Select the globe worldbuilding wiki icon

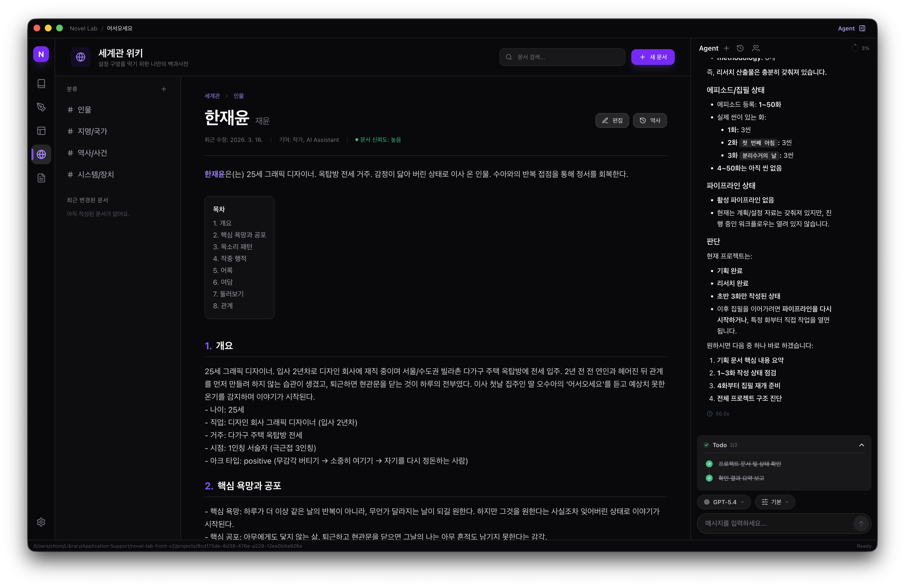tap(41, 154)
